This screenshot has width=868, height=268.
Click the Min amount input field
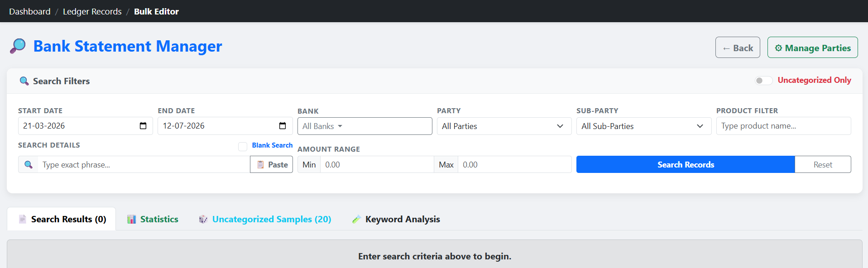click(377, 165)
